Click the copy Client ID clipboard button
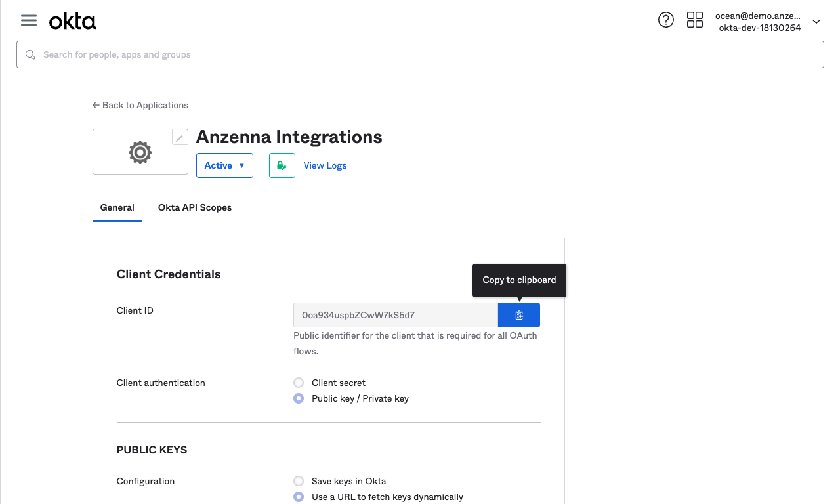 [518, 315]
